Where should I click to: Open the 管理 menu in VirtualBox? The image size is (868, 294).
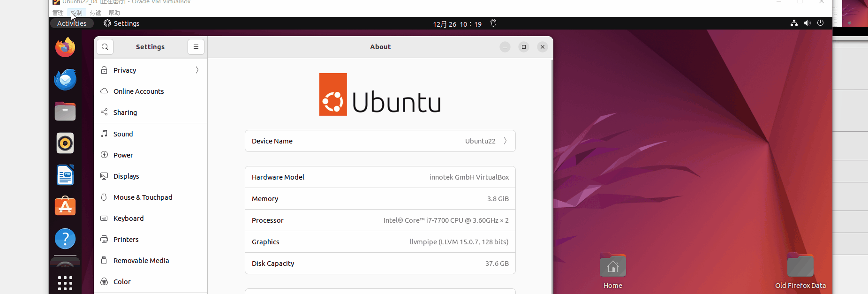point(58,13)
